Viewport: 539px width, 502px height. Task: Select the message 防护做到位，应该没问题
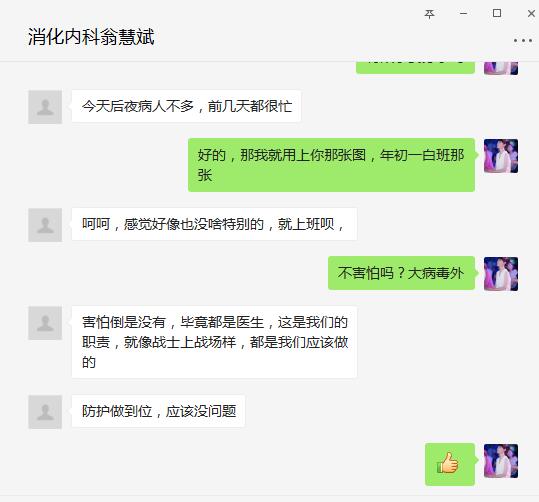[158, 411]
